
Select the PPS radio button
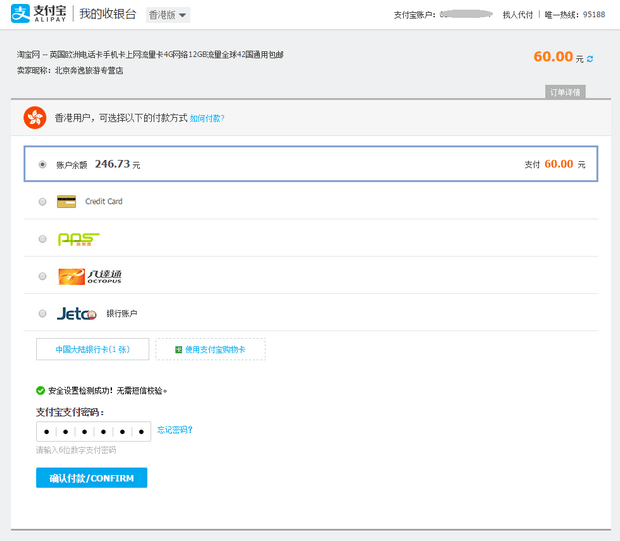(42, 239)
